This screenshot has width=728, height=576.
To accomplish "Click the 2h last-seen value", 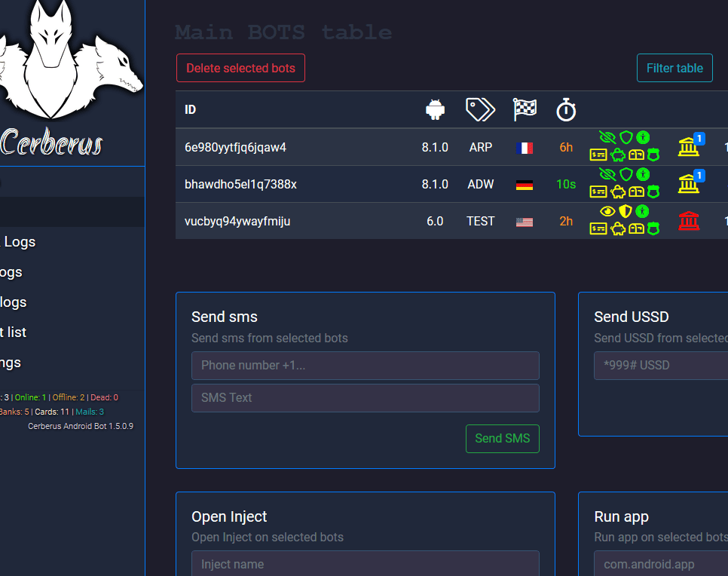I will pos(566,221).
